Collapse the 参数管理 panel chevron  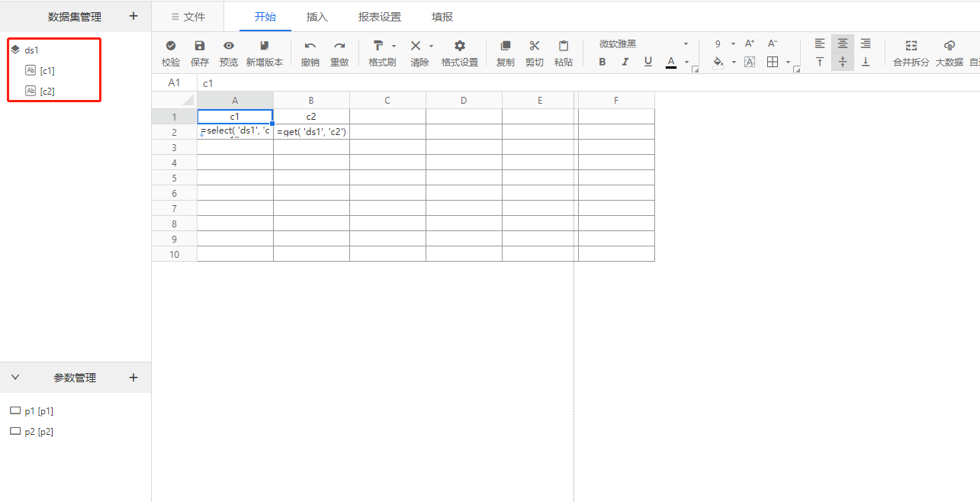(15, 378)
